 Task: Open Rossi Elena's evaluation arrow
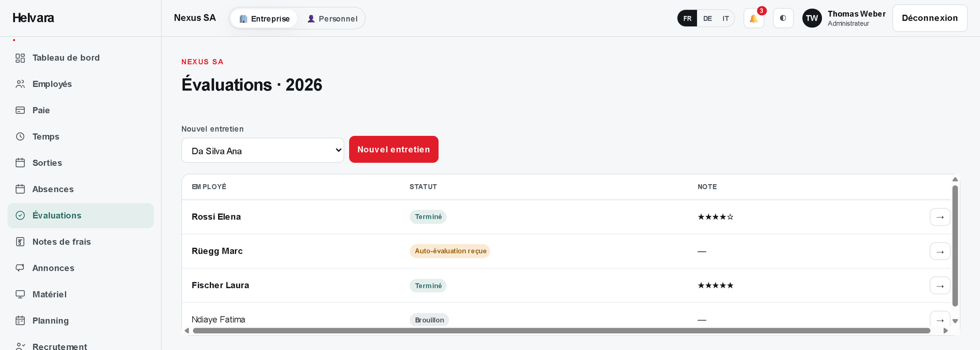(x=940, y=217)
